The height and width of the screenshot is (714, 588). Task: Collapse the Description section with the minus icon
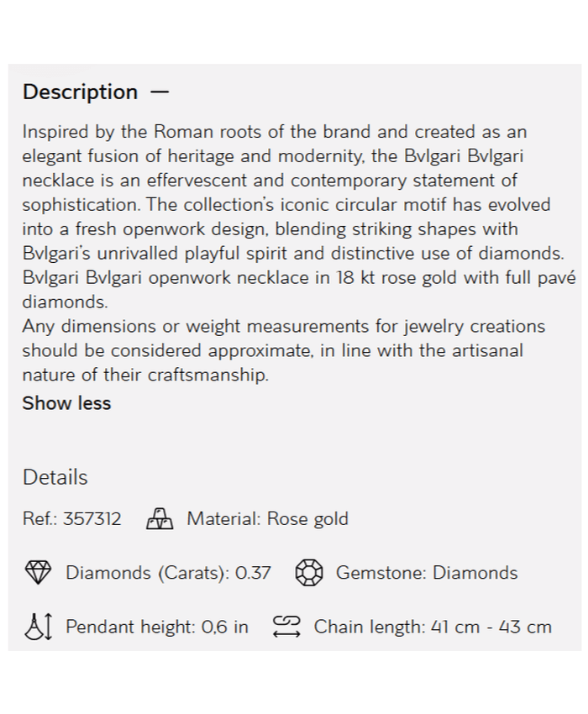[160, 92]
